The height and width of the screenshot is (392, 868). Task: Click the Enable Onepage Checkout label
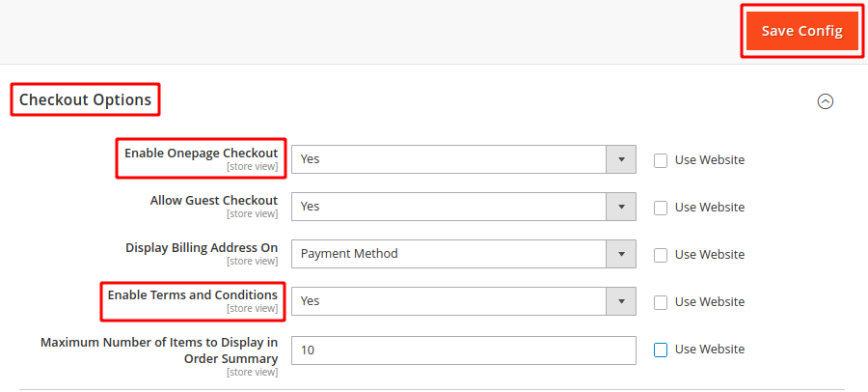pyautogui.click(x=201, y=153)
